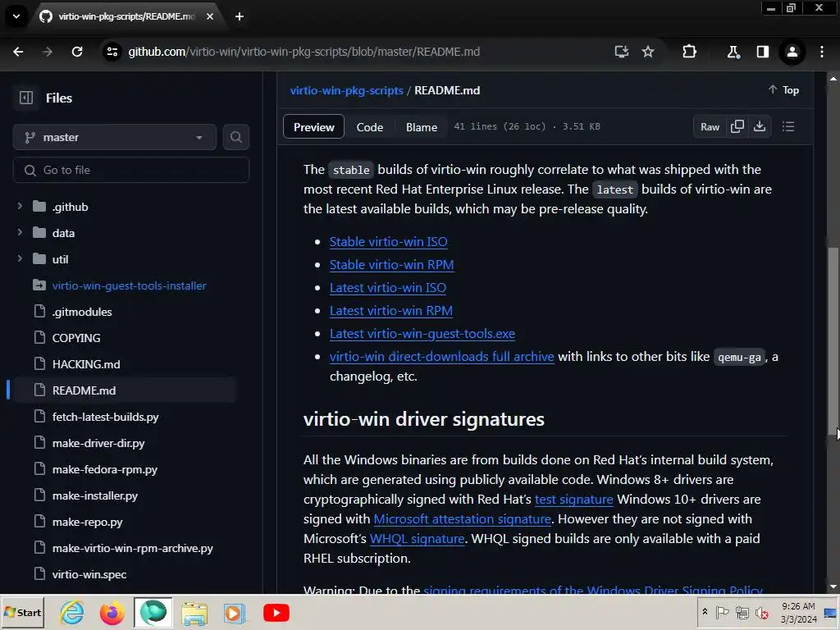Launch Internet Explorer from taskbar
The height and width of the screenshot is (630, 840).
(72, 613)
